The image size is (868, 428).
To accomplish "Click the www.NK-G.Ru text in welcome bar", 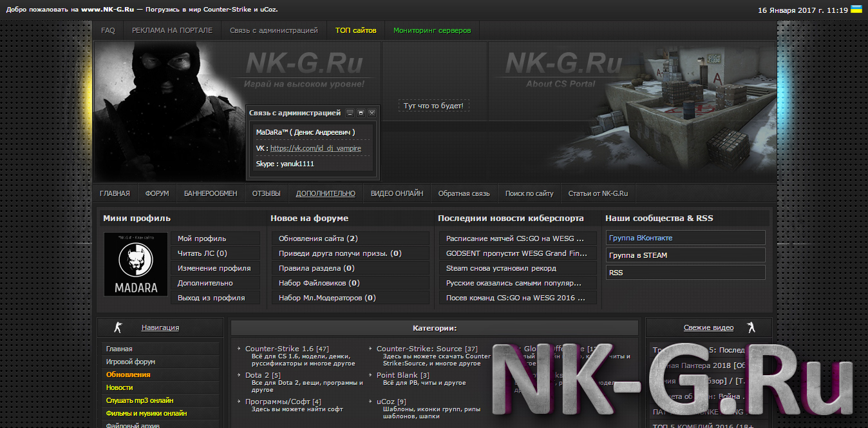I will pyautogui.click(x=107, y=10).
